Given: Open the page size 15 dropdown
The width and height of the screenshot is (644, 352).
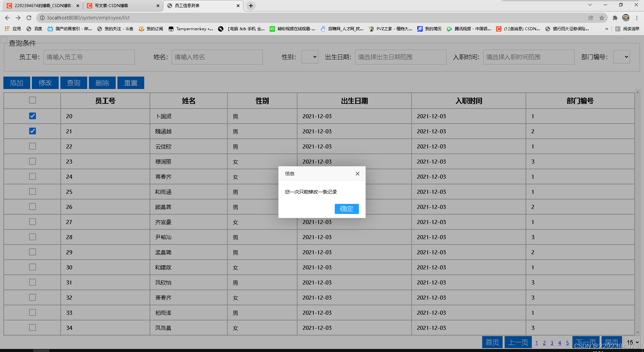Looking at the screenshot, I should (633, 342).
